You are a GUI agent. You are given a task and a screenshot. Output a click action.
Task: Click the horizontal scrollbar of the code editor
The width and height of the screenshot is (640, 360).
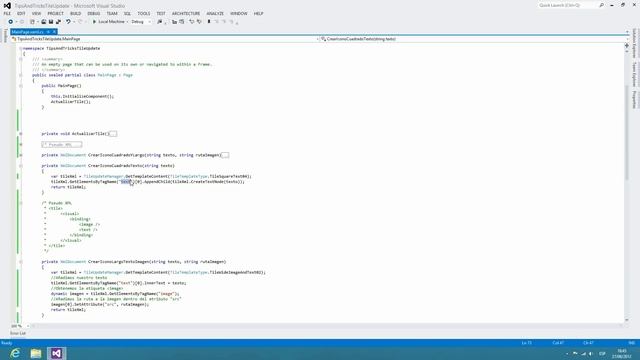[327, 326]
